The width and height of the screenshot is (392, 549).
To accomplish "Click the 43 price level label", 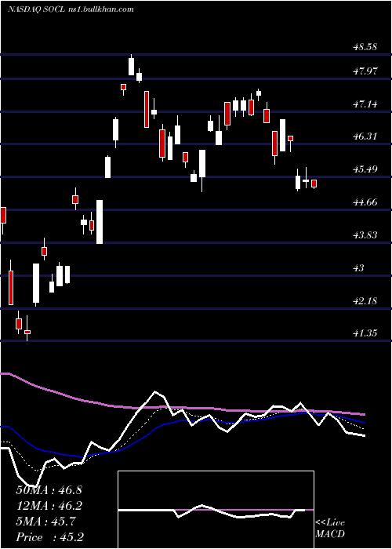I will pyautogui.click(x=359, y=268).
